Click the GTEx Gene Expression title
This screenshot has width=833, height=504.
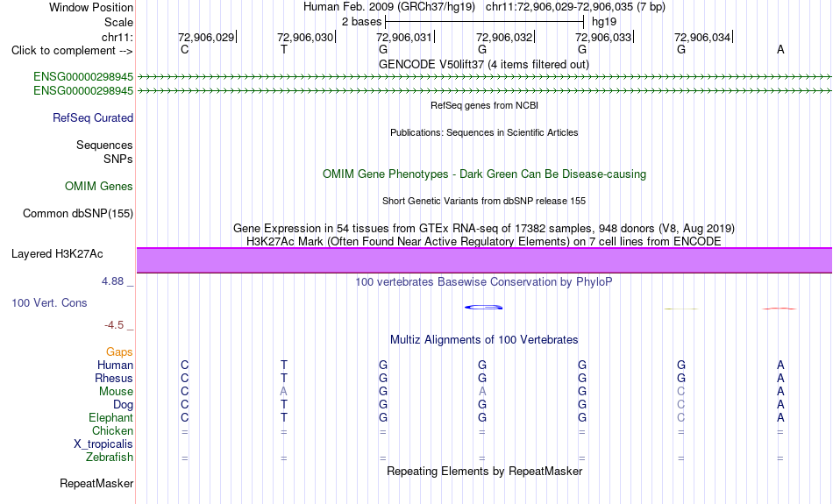coord(484,229)
